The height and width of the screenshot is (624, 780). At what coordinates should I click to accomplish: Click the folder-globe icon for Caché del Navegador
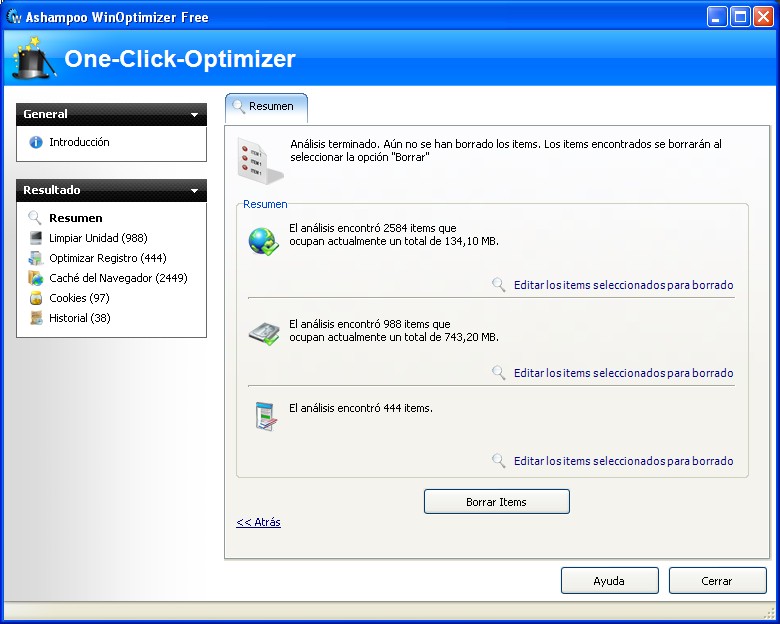click(x=36, y=278)
